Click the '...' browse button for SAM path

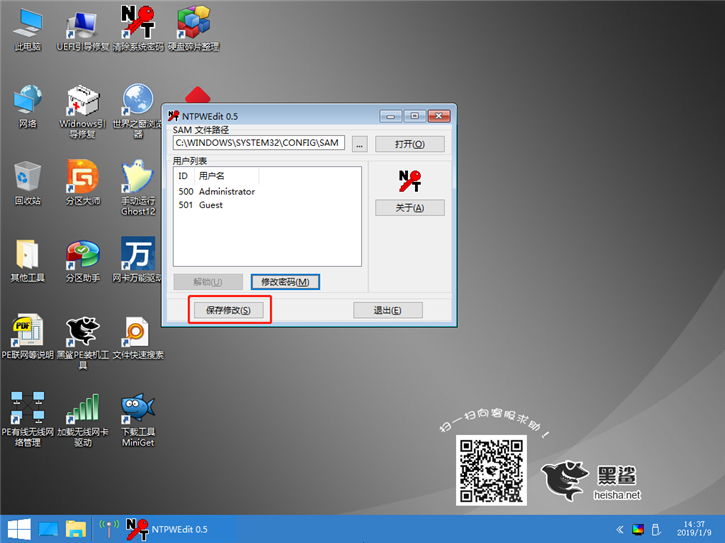359,144
